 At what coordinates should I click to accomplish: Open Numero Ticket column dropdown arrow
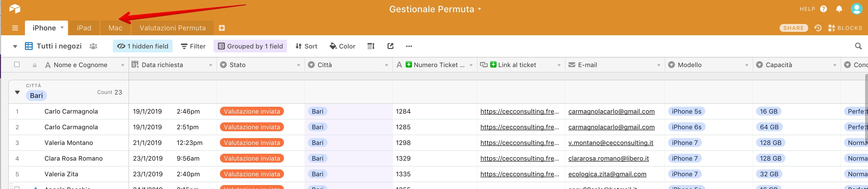[x=471, y=65]
